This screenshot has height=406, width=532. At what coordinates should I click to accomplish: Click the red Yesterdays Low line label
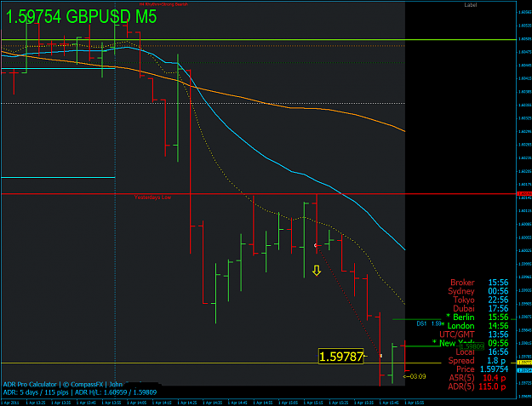[152, 197]
